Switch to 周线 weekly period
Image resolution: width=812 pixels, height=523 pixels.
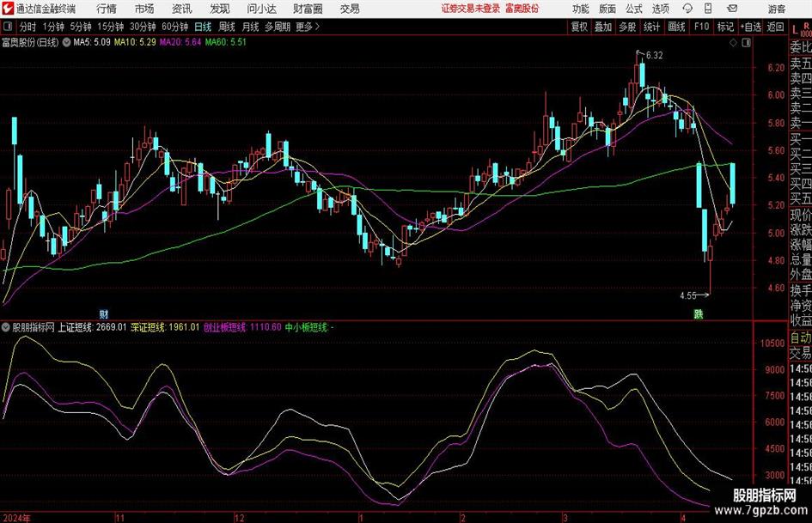(227, 27)
